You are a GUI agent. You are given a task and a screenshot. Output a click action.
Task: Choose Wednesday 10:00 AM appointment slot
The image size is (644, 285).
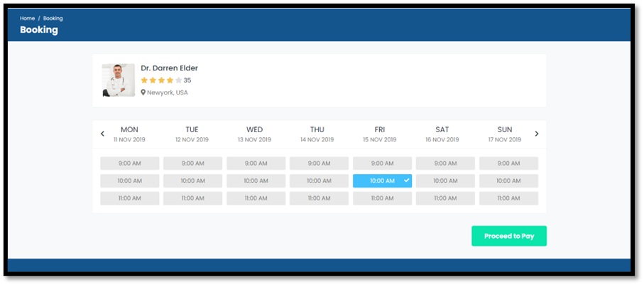[x=256, y=181]
